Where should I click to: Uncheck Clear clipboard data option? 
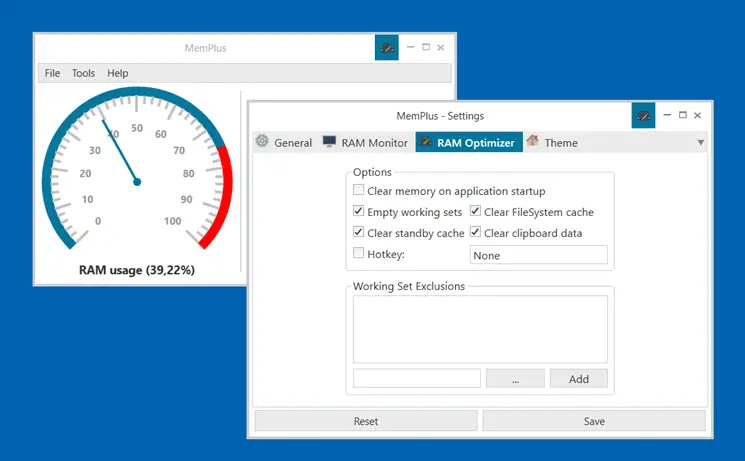click(x=475, y=231)
